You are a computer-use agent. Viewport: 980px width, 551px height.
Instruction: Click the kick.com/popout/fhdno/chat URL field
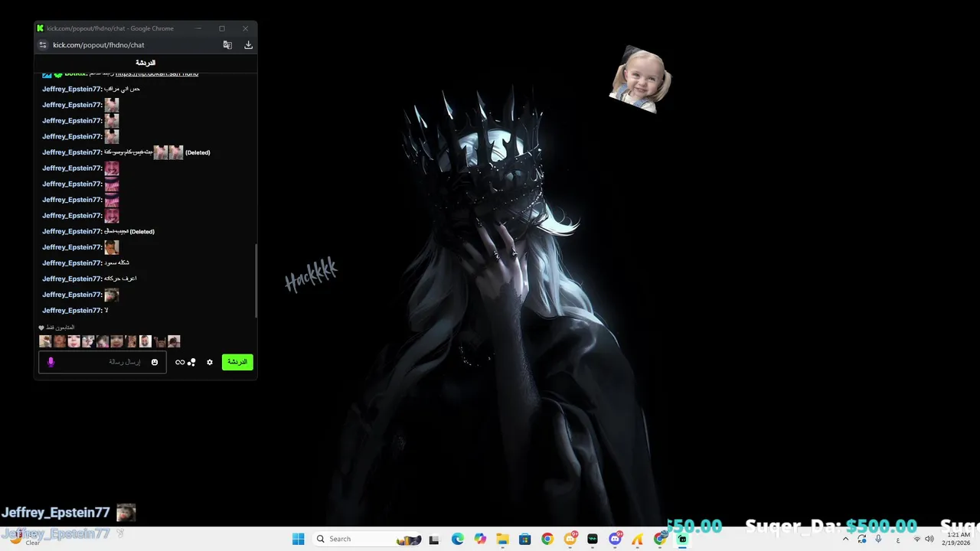pos(99,45)
